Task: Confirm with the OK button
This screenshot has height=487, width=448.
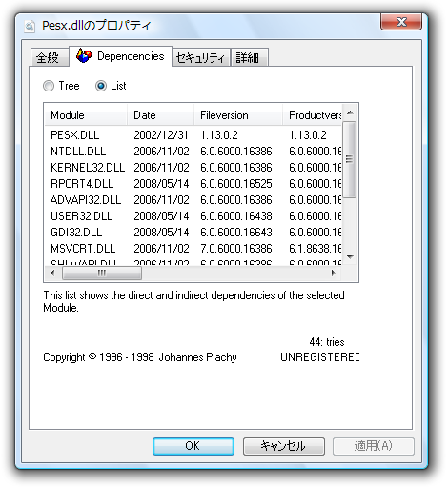Action: [x=193, y=446]
